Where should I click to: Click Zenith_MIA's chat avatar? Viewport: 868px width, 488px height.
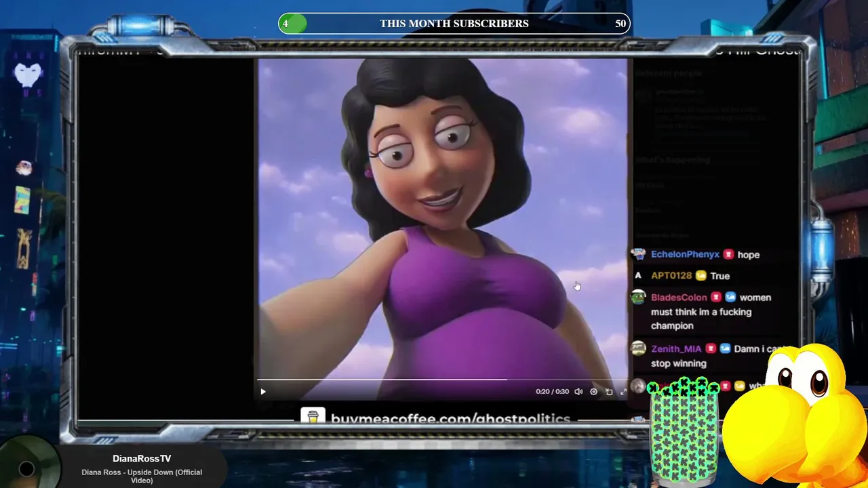click(638, 348)
